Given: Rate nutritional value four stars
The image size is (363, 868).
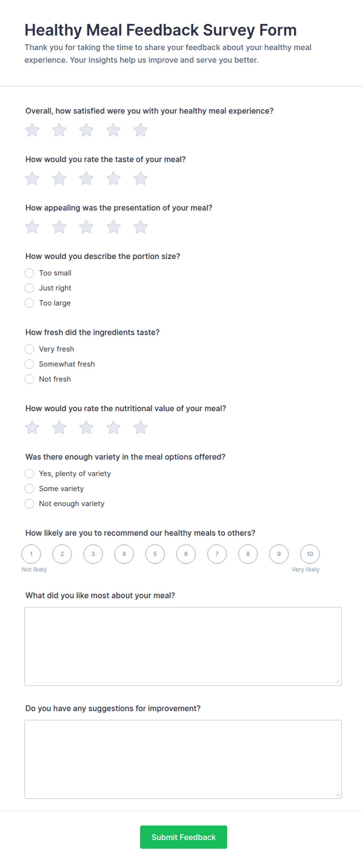Looking at the screenshot, I should pyautogui.click(x=114, y=428).
